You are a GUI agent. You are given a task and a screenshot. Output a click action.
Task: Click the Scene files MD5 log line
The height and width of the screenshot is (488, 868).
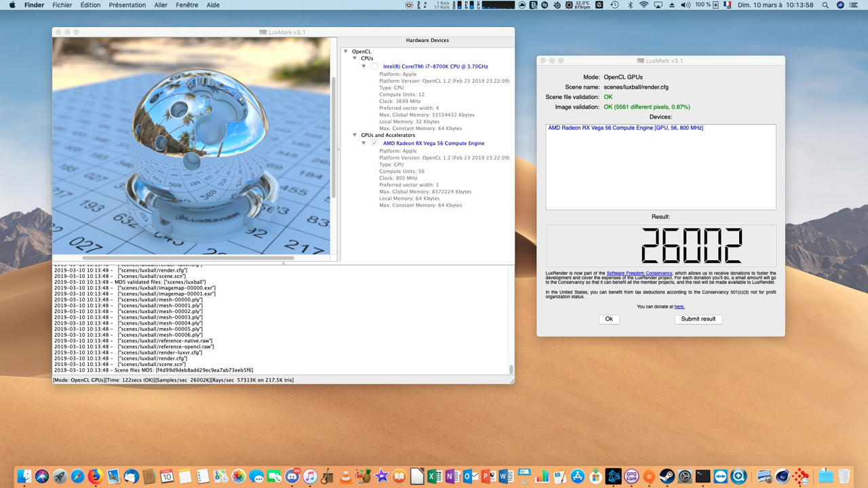(154, 370)
